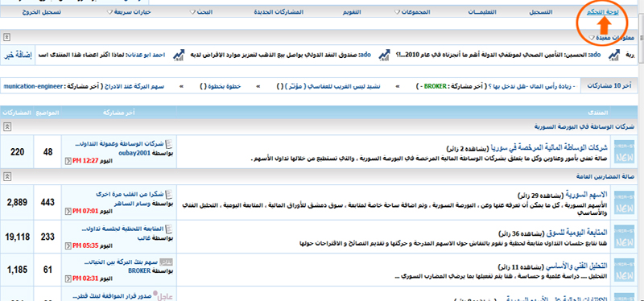Open the category title "صالة المضاربين العامة"
This screenshot has width=644, height=301.
(606, 176)
